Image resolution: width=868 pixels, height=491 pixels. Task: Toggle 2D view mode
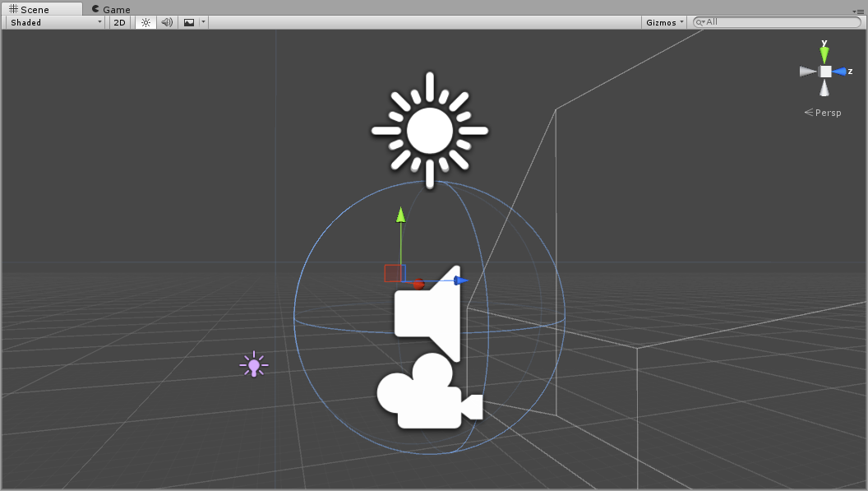[119, 22]
